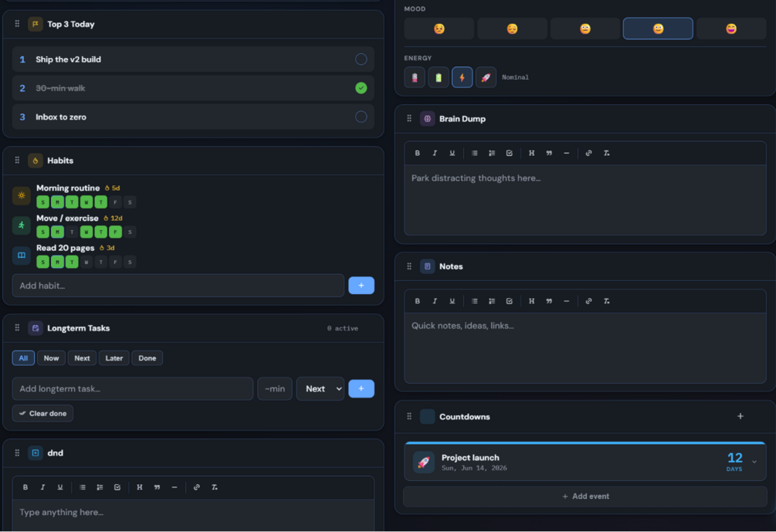Image resolution: width=776 pixels, height=532 pixels.
Task: Click the Morning routine habit name
Action: [x=68, y=188]
